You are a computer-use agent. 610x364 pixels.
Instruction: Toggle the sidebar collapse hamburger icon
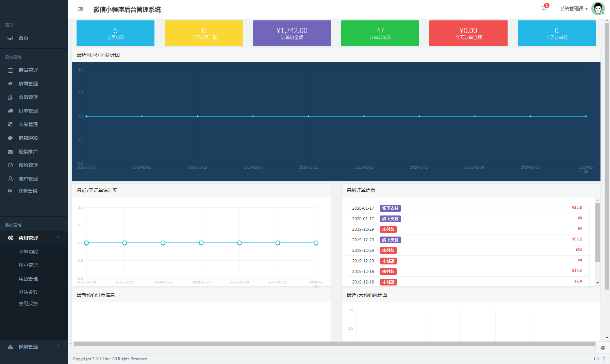pos(81,10)
